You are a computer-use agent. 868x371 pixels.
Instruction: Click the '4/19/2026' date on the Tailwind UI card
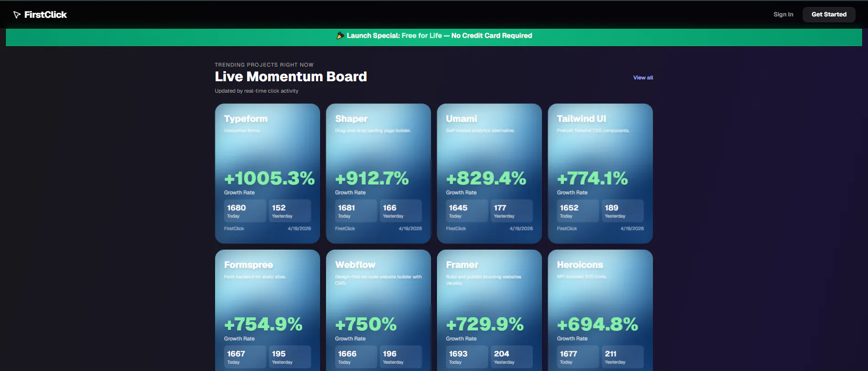point(632,229)
